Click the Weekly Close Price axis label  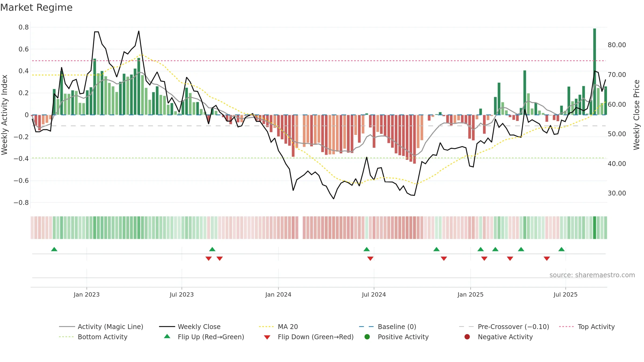(636, 115)
